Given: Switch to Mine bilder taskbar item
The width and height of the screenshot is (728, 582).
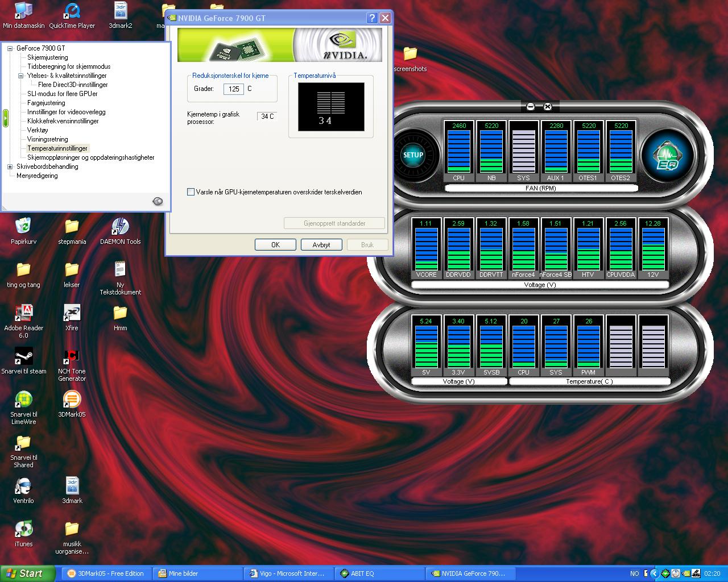Looking at the screenshot, I should click(198, 573).
